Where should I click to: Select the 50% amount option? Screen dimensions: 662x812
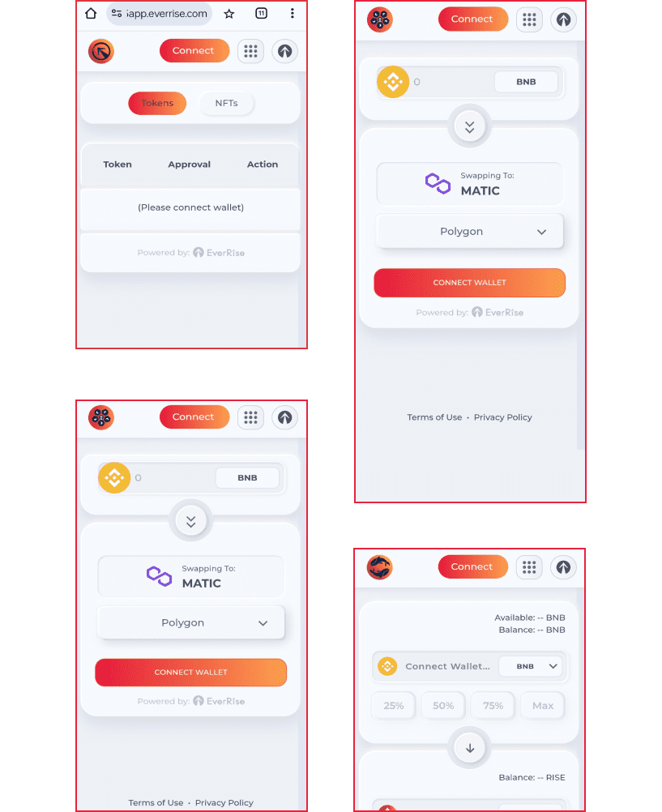[x=443, y=705]
